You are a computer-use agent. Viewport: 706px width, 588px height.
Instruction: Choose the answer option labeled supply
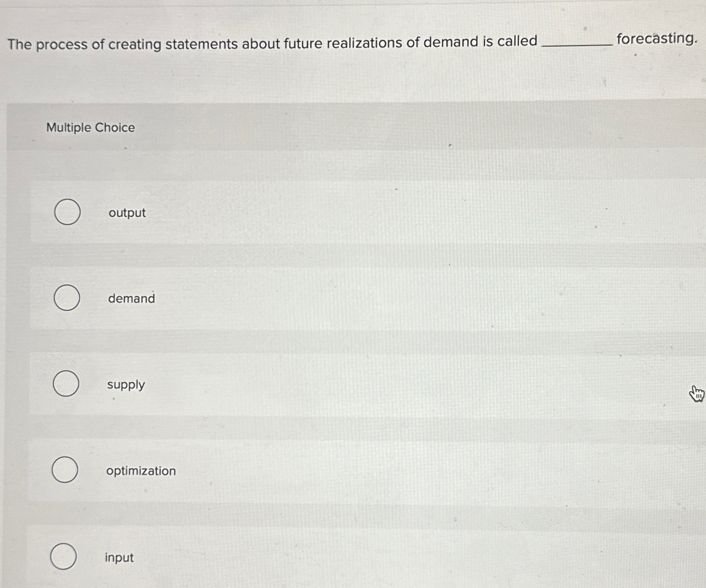coord(126,385)
